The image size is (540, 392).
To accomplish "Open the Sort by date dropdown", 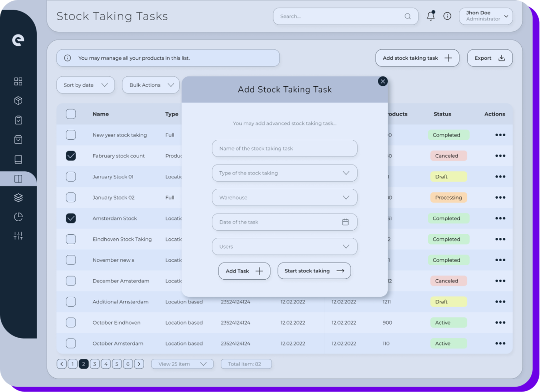I will point(85,85).
